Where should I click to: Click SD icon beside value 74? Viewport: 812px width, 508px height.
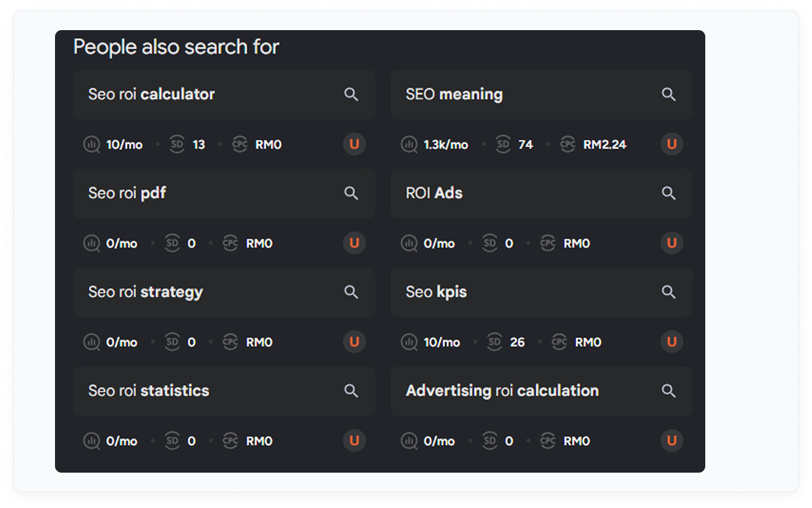(x=503, y=145)
